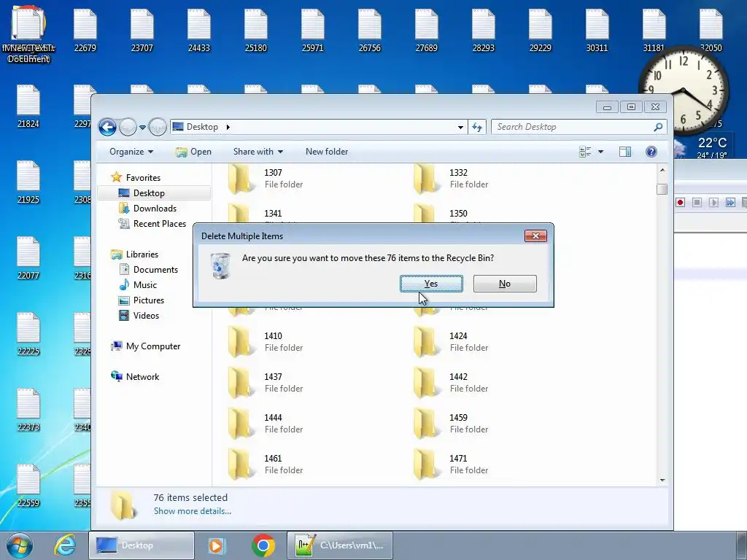This screenshot has height=560, width=747.
Task: Go back using the Explorer back arrow
Action: tap(108, 127)
